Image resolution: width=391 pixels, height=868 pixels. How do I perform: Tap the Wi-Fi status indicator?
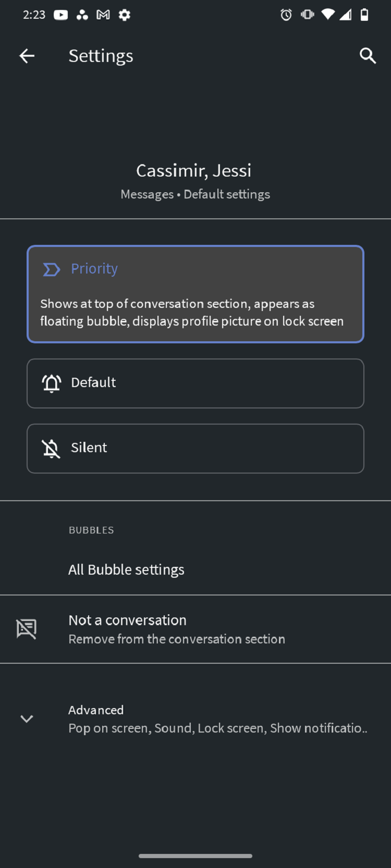[x=328, y=15]
